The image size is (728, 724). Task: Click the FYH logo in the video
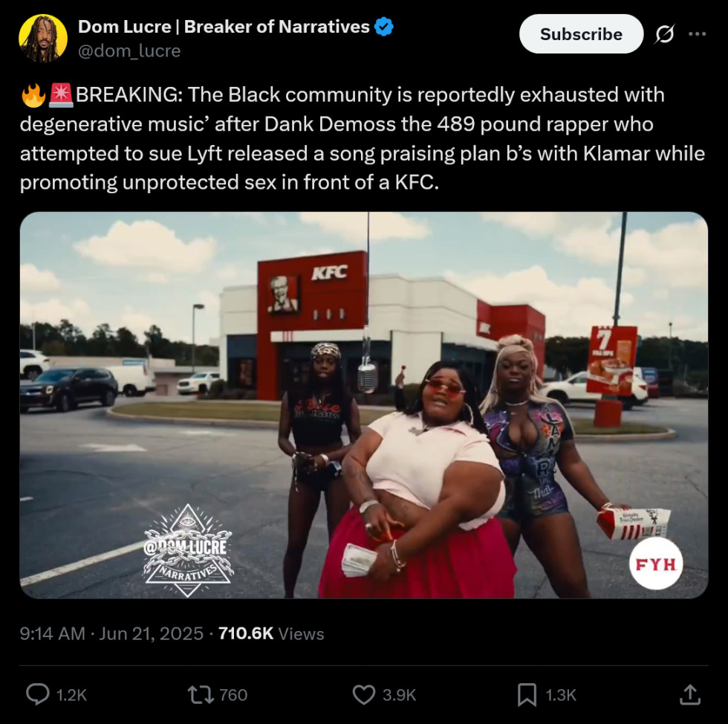tap(656, 563)
